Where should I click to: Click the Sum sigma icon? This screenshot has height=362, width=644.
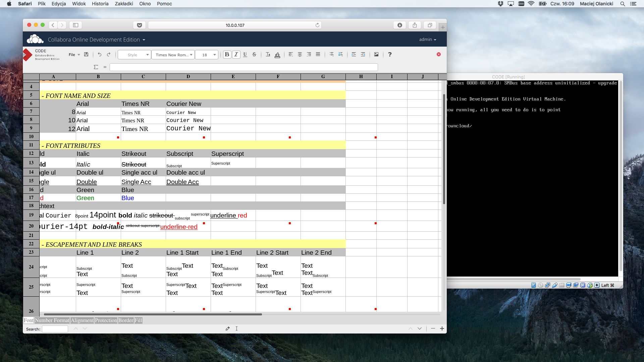pos(96,67)
